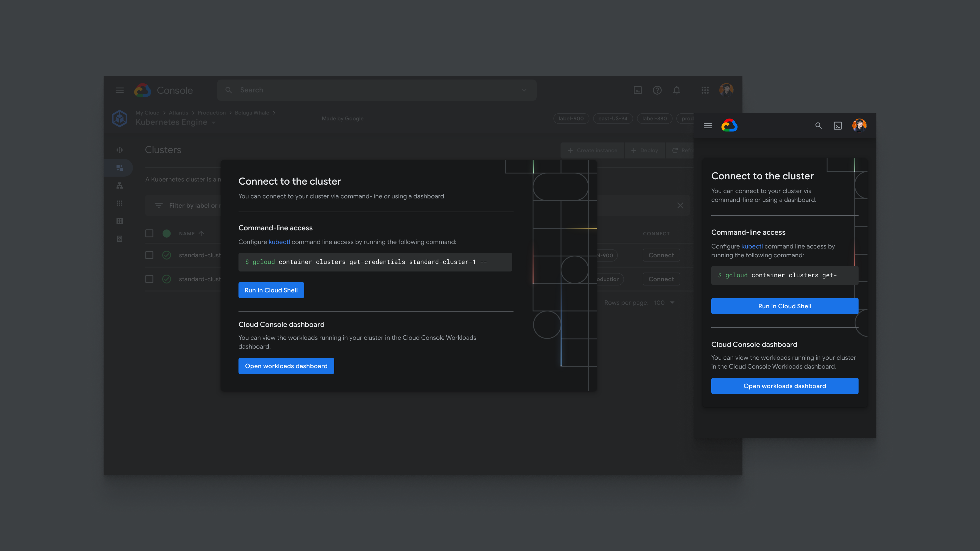Image resolution: width=980 pixels, height=551 pixels.
Task: Clear the filter with the X icon
Action: (680, 205)
